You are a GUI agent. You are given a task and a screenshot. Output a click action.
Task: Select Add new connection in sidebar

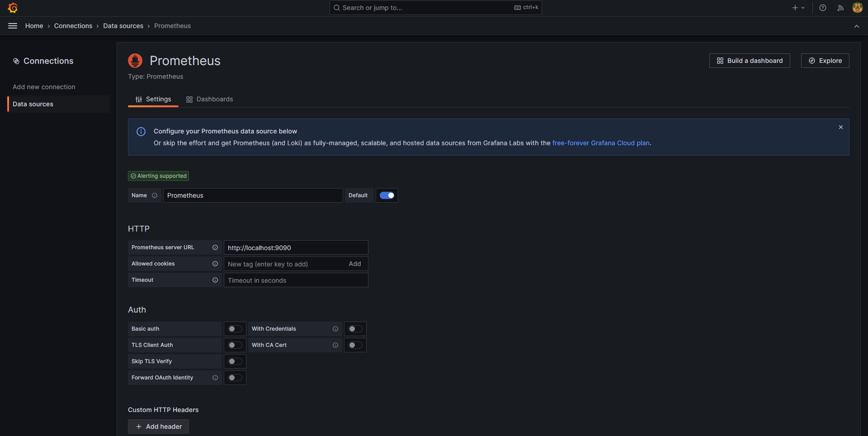point(44,87)
